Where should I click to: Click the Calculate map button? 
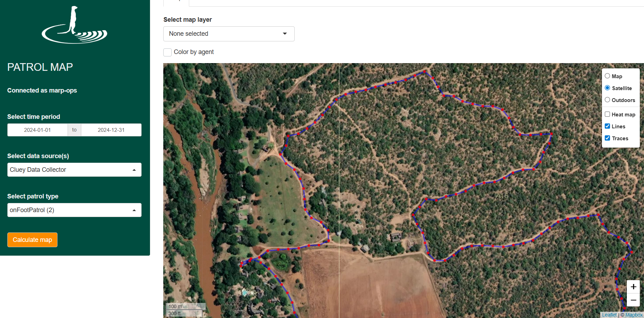32,240
